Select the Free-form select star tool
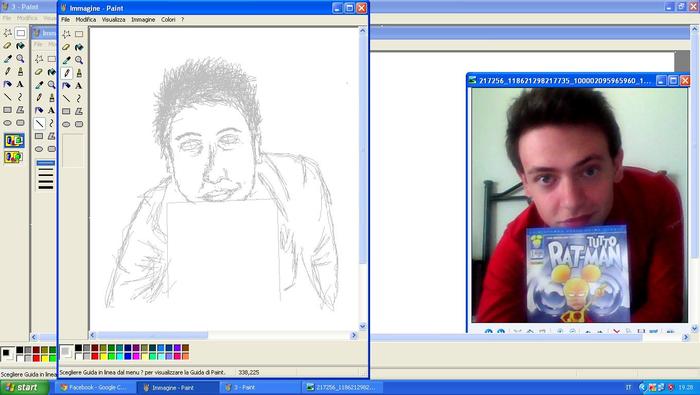Screen dimensions: 700x395 (67, 34)
